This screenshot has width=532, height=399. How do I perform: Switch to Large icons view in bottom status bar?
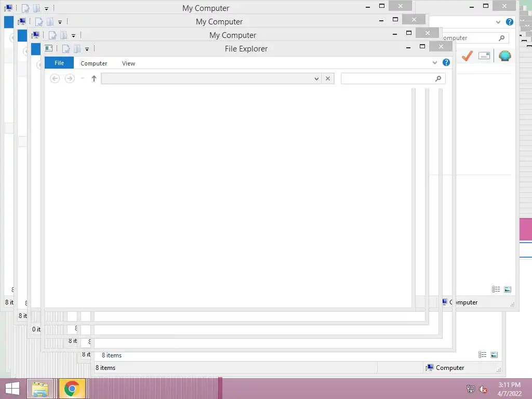494,354
